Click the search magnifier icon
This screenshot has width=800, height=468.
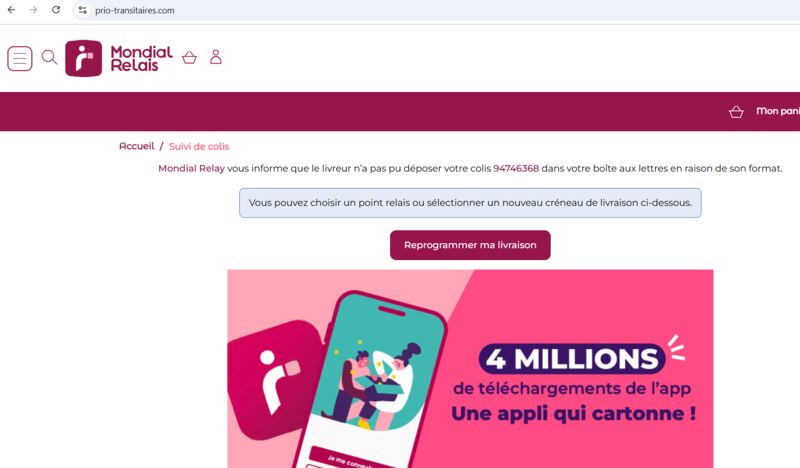pos(49,57)
